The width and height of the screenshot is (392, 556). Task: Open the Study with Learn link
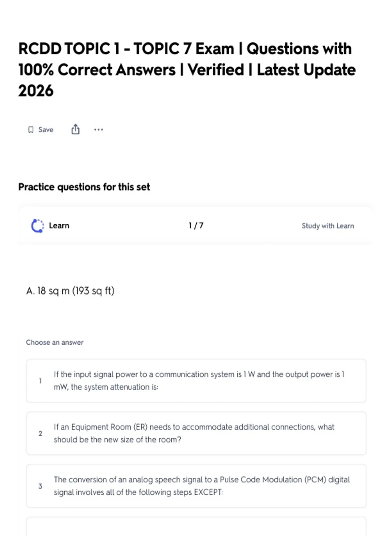(x=328, y=226)
